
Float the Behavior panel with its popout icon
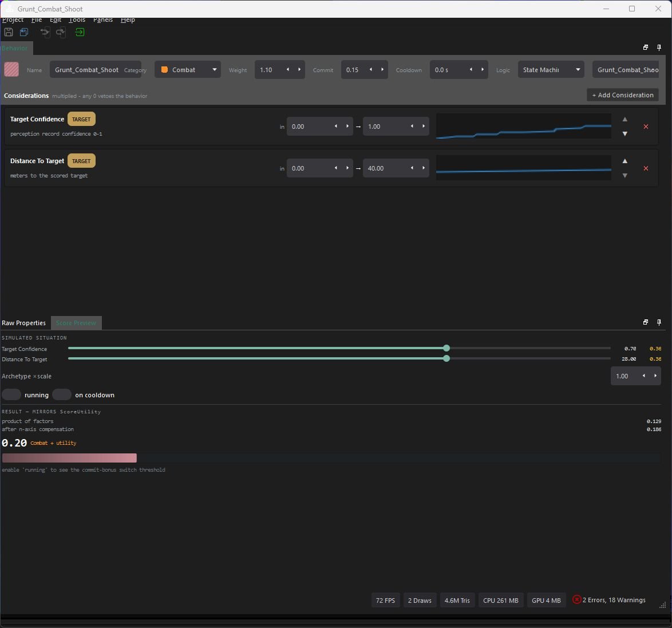click(646, 48)
